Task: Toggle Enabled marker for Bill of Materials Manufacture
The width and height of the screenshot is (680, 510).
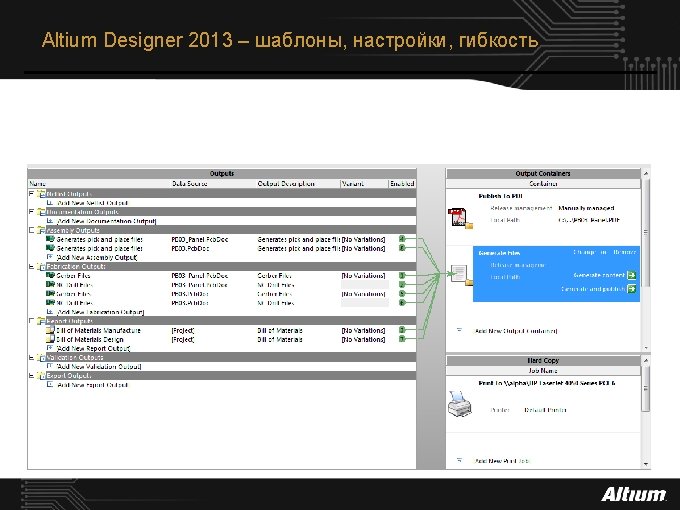Action: click(402, 330)
